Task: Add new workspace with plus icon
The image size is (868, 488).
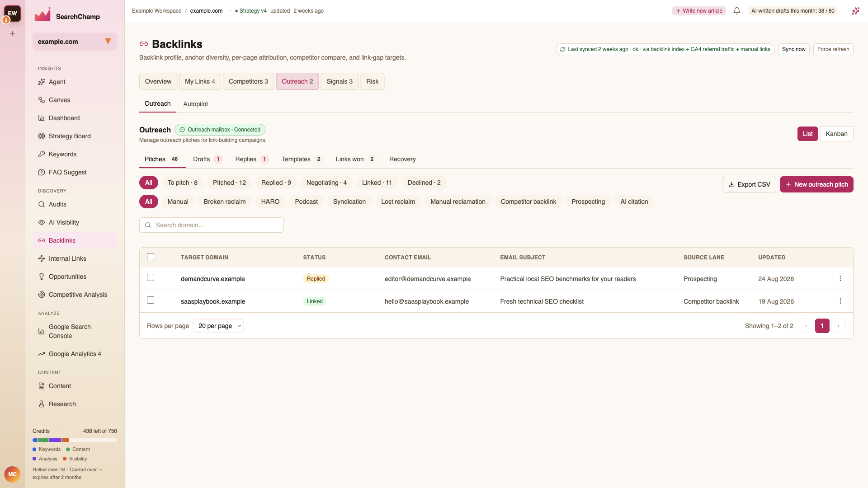Action: pos(13,33)
